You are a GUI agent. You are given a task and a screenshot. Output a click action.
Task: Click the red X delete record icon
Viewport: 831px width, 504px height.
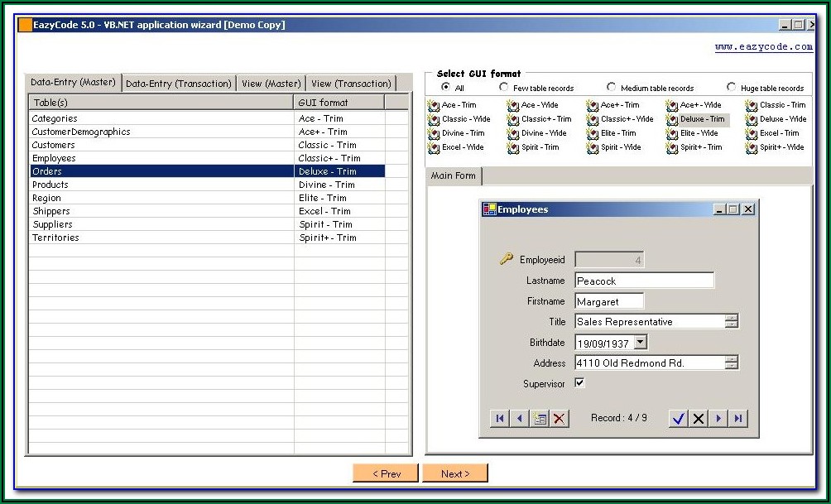560,419
